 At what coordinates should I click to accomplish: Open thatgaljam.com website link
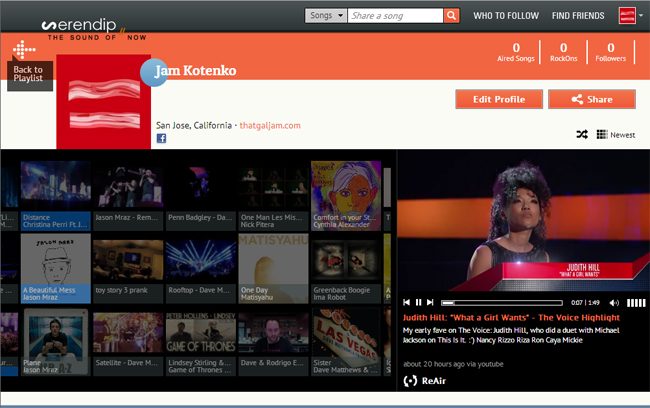(270, 125)
